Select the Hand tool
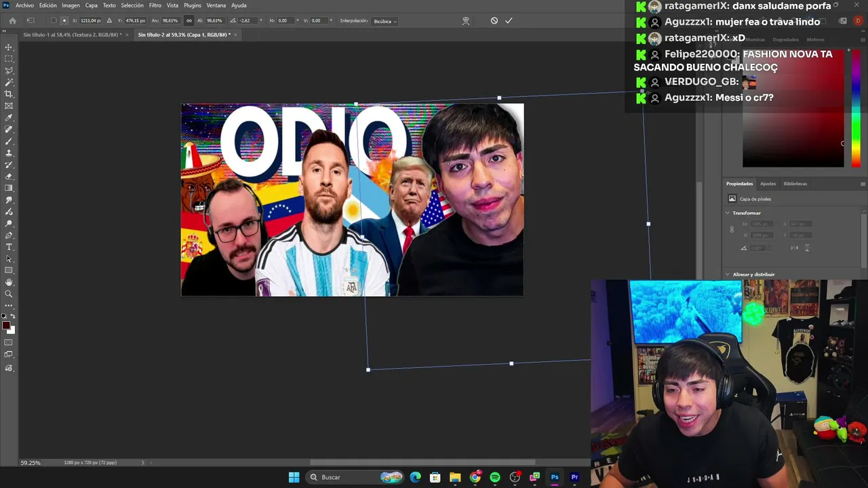The image size is (868, 488). point(9,282)
